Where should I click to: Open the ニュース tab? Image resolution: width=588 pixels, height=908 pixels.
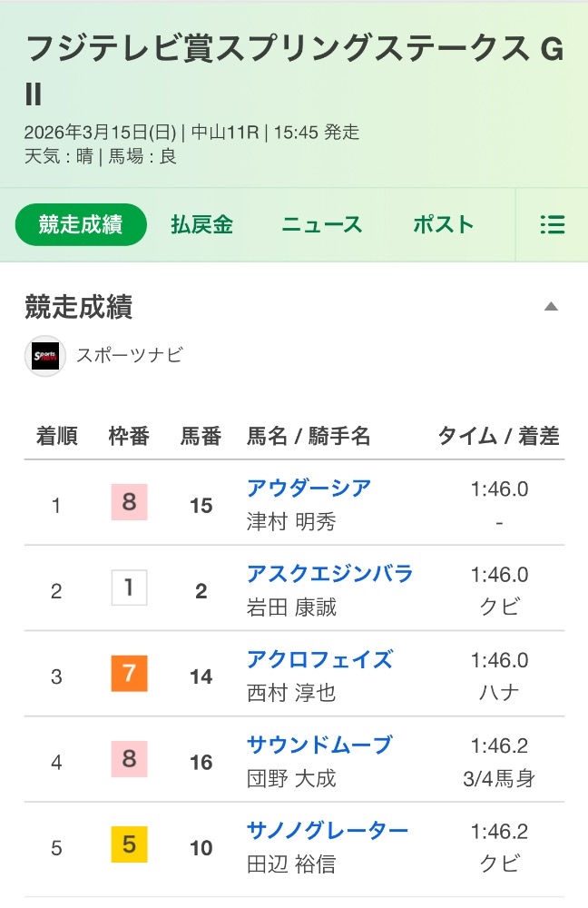click(321, 225)
